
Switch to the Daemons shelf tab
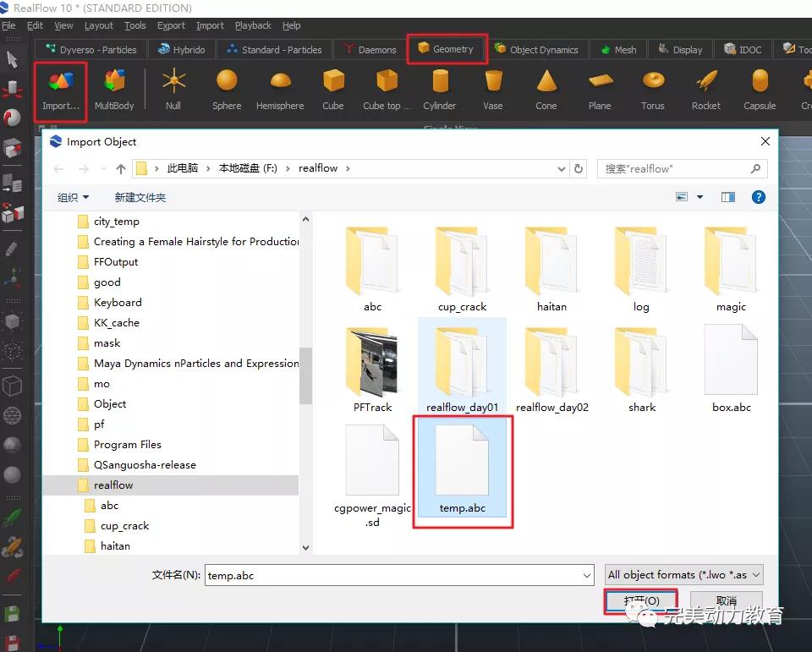click(369, 49)
